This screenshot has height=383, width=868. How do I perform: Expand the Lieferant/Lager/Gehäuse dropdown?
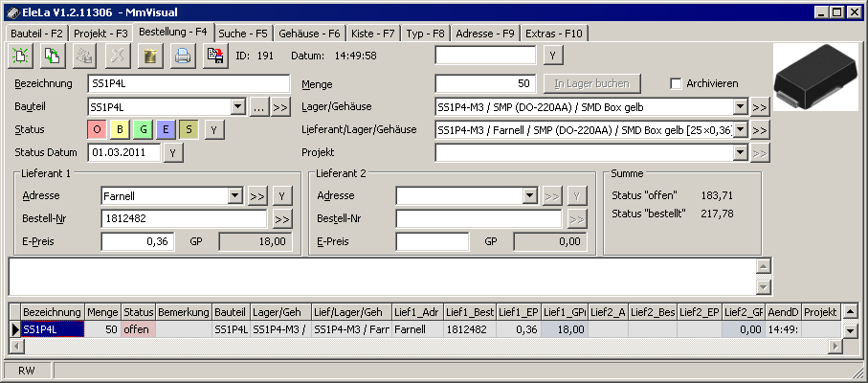(740, 130)
